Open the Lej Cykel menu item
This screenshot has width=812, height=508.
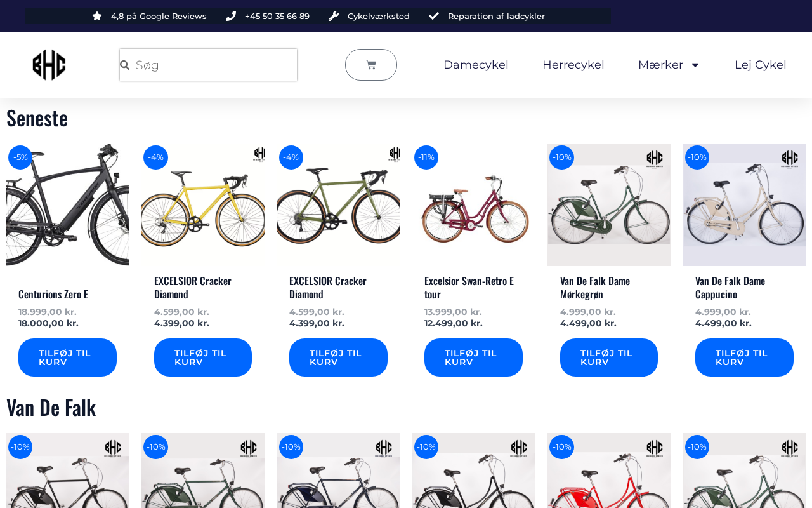(761, 65)
